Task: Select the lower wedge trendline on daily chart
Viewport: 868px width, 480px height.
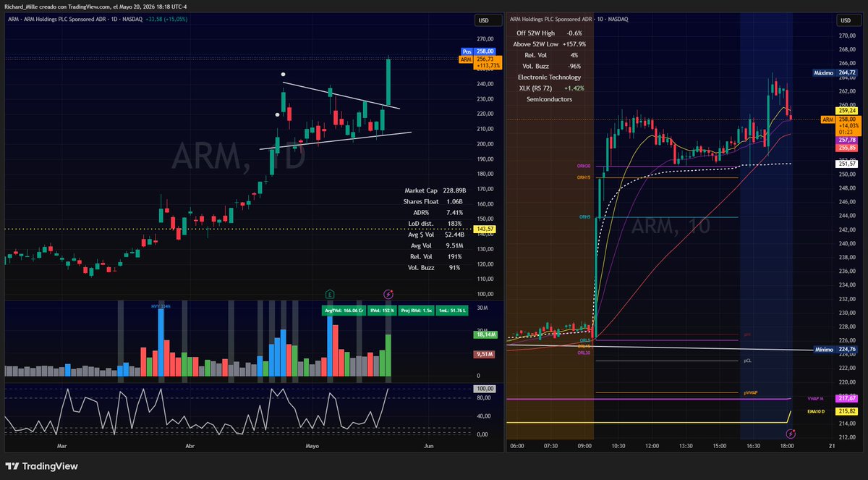Action: click(336, 140)
